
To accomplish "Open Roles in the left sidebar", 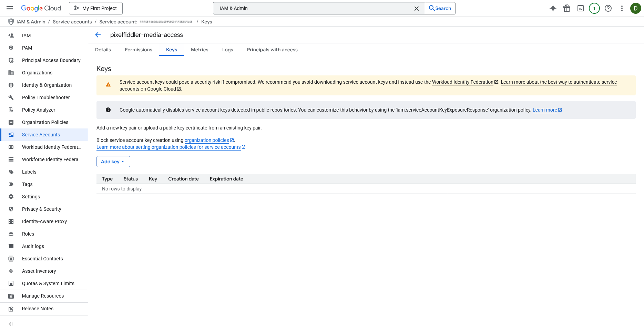I will click(x=28, y=234).
